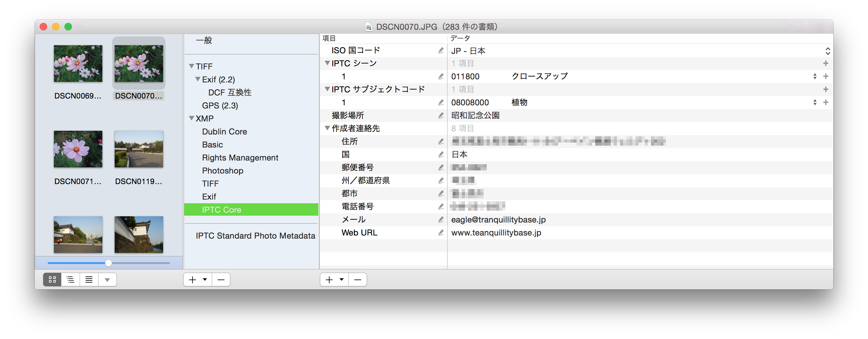
Task: Select Dublin Core under XMP
Action: click(224, 131)
